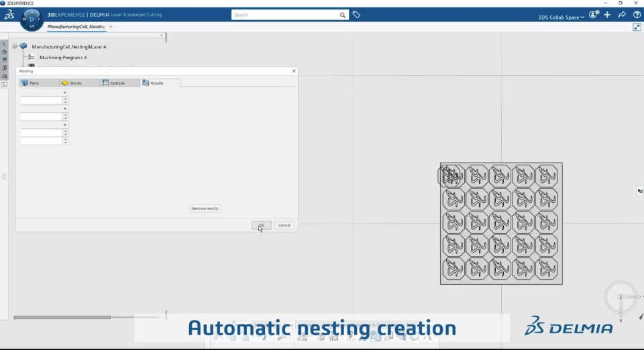Click the 'Laser & Waterjet Cutting' app name
This screenshot has height=350, width=644.
click(136, 15)
